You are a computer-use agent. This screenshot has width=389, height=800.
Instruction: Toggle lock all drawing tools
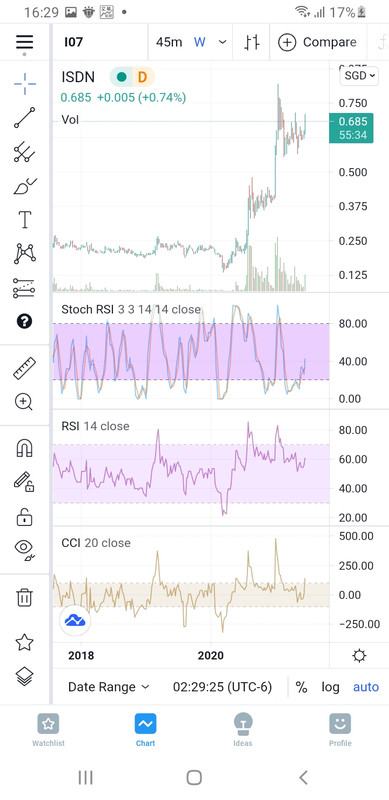25,516
